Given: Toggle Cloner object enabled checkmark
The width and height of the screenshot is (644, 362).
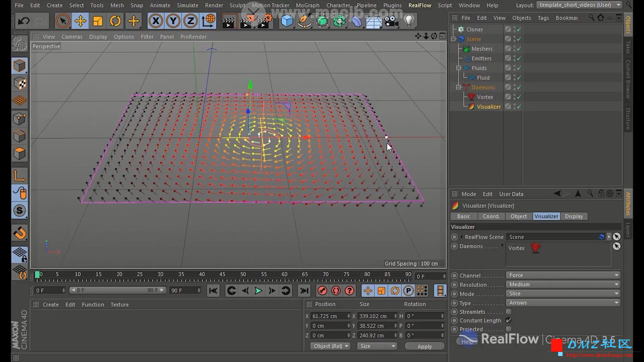Looking at the screenshot, I should point(519,29).
